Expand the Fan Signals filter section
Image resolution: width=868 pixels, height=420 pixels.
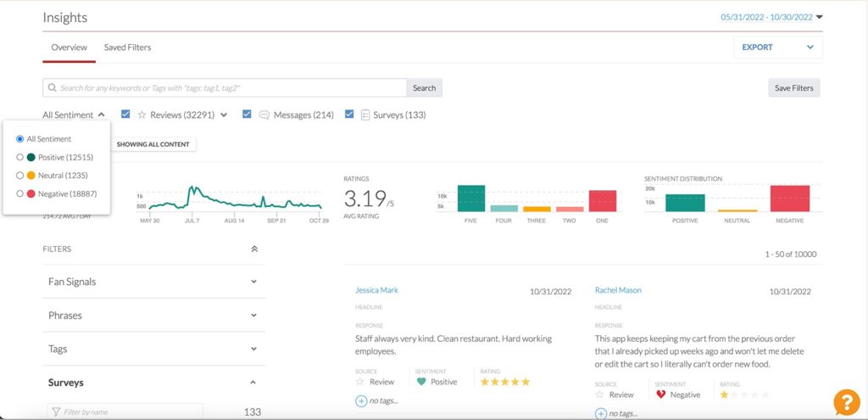tap(154, 282)
